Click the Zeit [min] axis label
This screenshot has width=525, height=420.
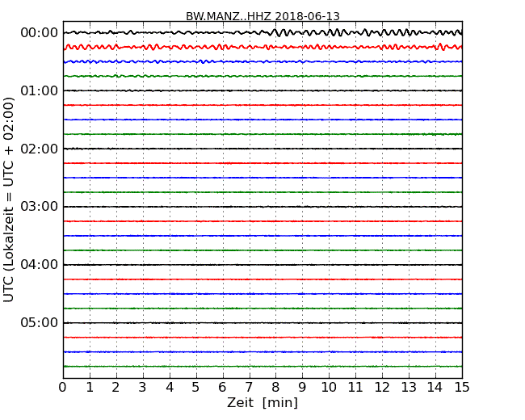click(262, 402)
